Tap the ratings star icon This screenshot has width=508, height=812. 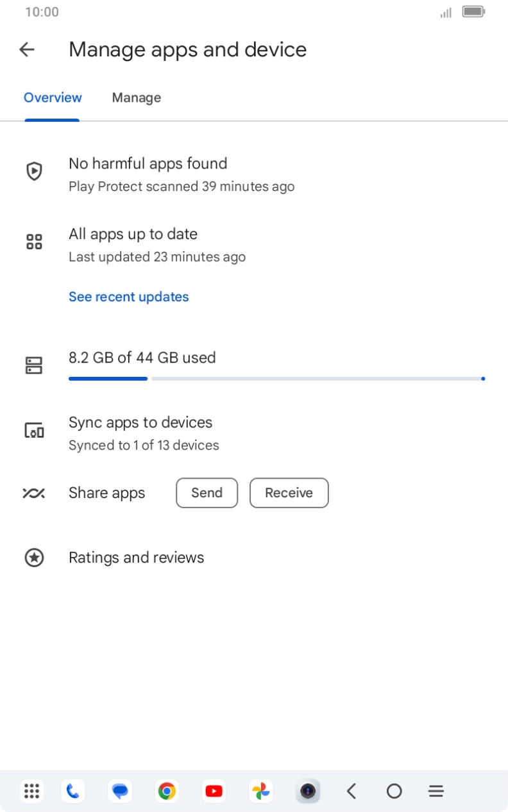(x=34, y=558)
